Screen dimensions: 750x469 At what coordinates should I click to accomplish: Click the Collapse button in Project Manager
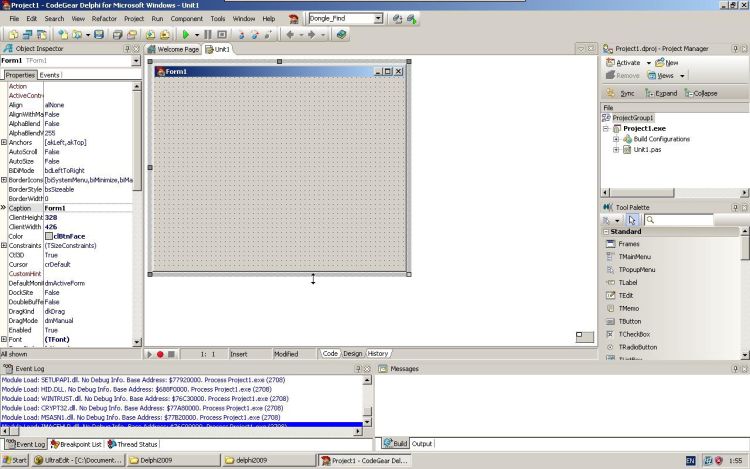[x=701, y=93]
